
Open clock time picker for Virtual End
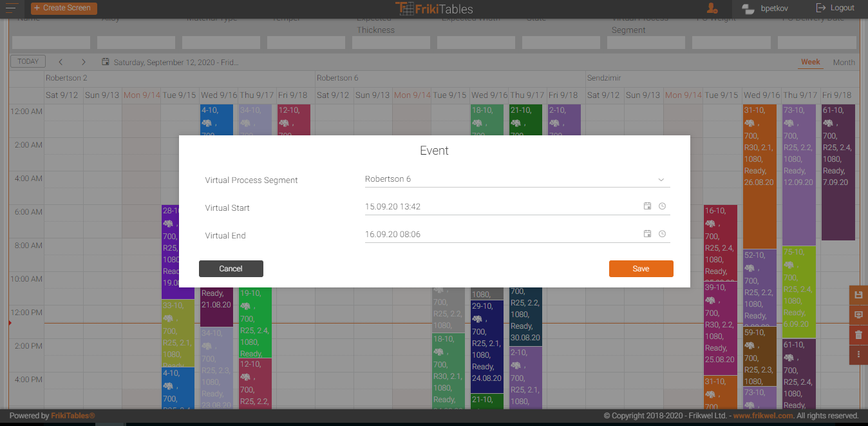click(x=662, y=234)
